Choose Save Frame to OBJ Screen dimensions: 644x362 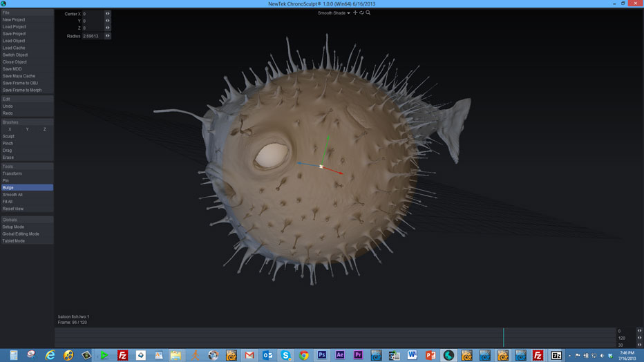[20, 83]
